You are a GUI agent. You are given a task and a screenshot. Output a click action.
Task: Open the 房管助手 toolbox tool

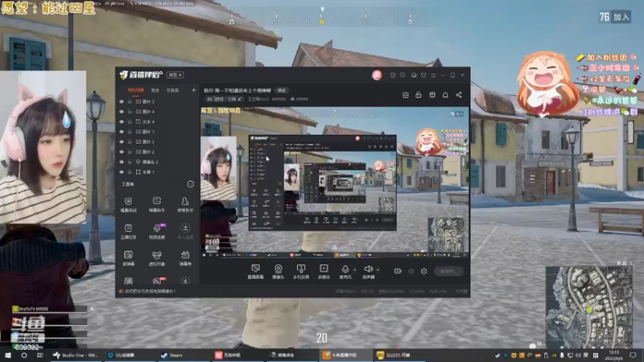tap(185, 204)
